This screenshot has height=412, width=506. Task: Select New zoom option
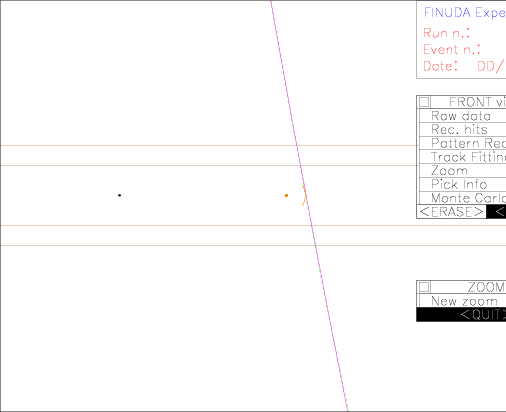click(x=463, y=301)
